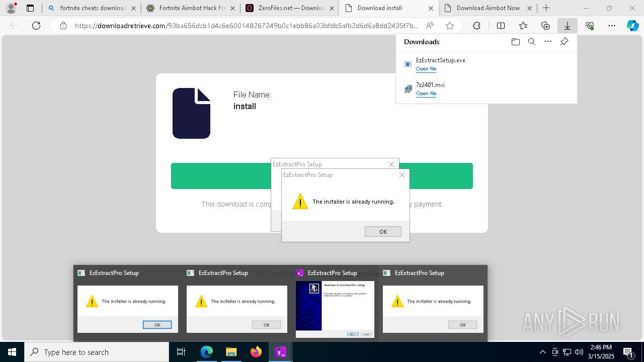Toggle the Downloads toolbar button
This screenshot has width=644, height=362.
(x=568, y=26)
